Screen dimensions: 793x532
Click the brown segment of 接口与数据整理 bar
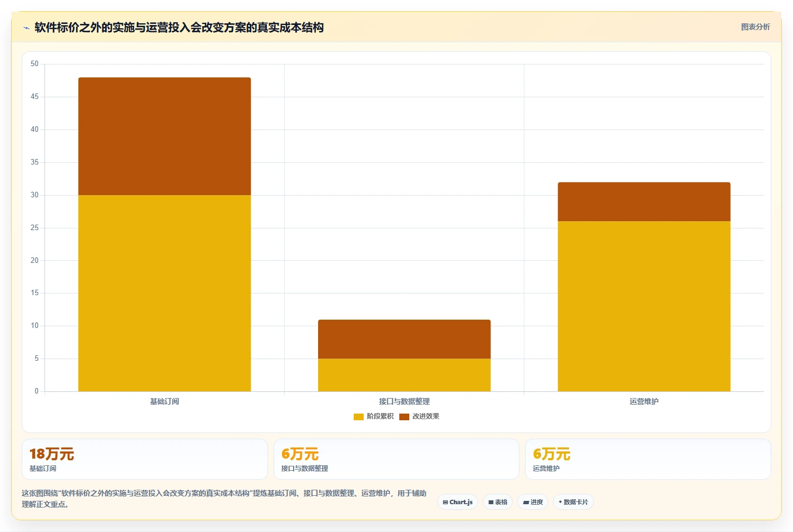click(x=404, y=339)
